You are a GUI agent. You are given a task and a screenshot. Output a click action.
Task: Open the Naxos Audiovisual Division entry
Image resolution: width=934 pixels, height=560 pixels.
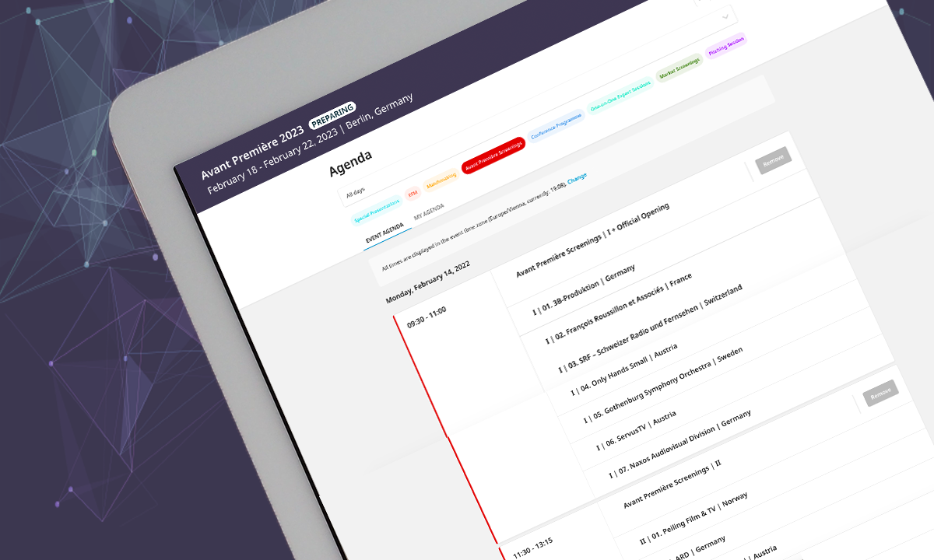[679, 445]
